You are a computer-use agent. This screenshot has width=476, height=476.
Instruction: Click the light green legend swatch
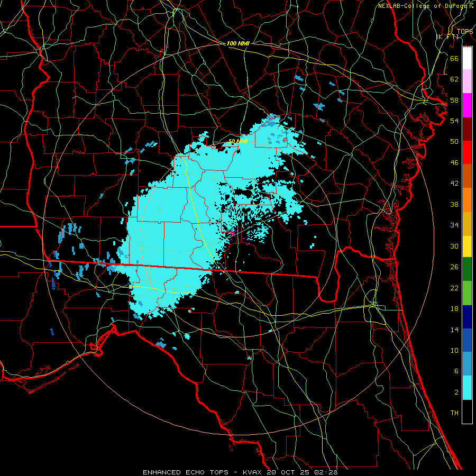tap(467, 292)
